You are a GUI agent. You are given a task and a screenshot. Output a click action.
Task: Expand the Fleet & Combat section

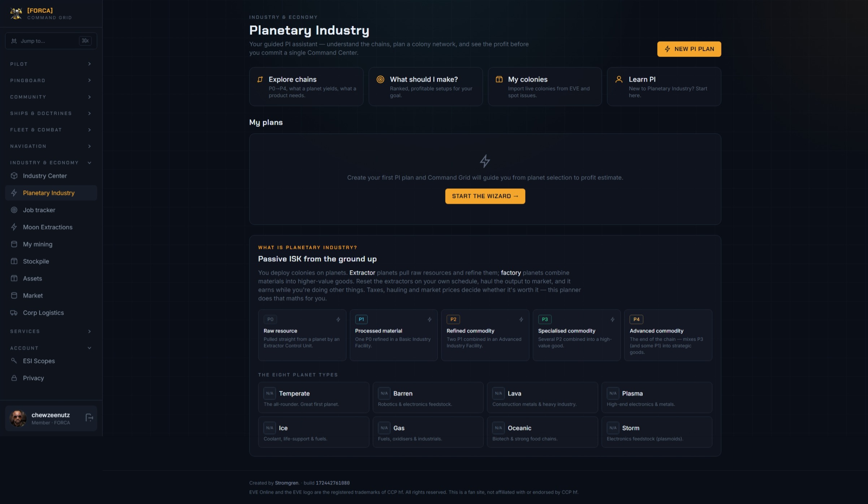[x=51, y=130]
